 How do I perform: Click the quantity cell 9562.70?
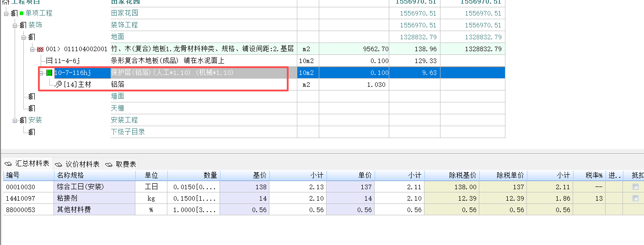pos(354,49)
